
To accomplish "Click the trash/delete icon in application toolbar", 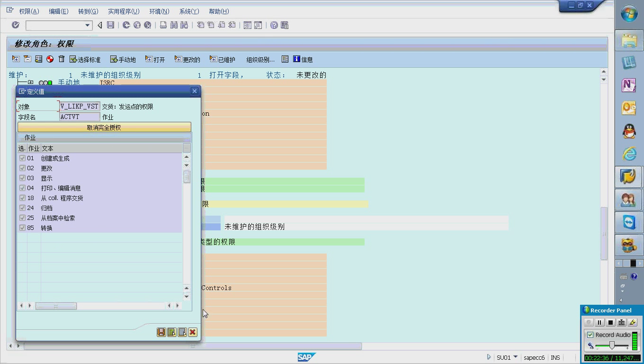I will pos(62,59).
